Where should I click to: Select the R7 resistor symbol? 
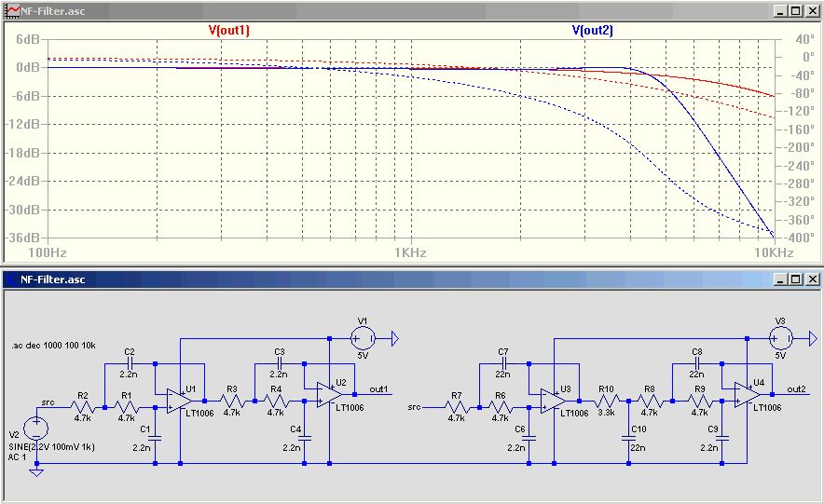coord(457,407)
